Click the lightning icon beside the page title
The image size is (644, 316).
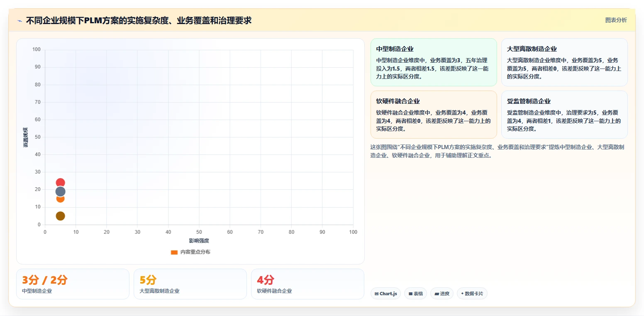(x=20, y=20)
